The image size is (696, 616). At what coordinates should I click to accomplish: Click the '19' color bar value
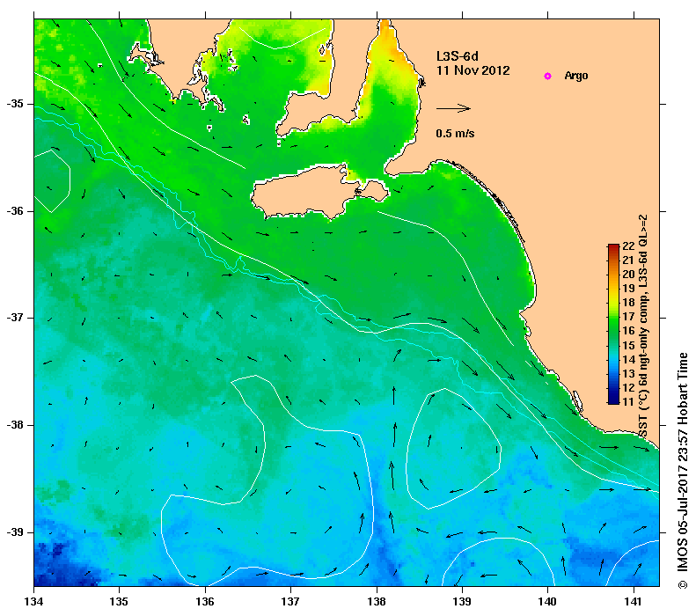pyautogui.click(x=628, y=289)
